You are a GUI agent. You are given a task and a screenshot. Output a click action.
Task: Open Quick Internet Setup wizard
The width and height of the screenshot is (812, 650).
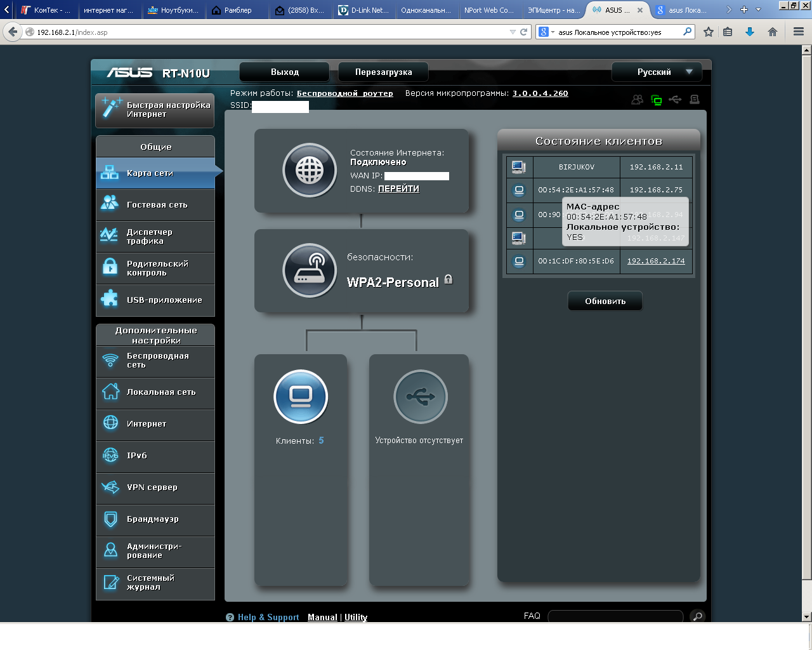155,109
